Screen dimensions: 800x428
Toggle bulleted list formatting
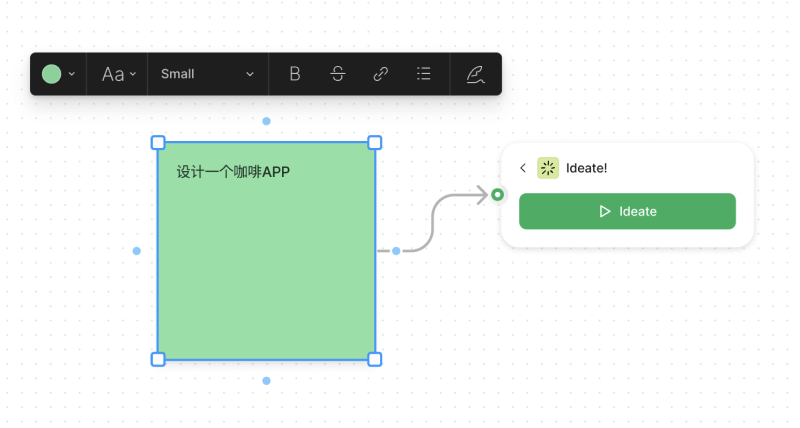(424, 74)
